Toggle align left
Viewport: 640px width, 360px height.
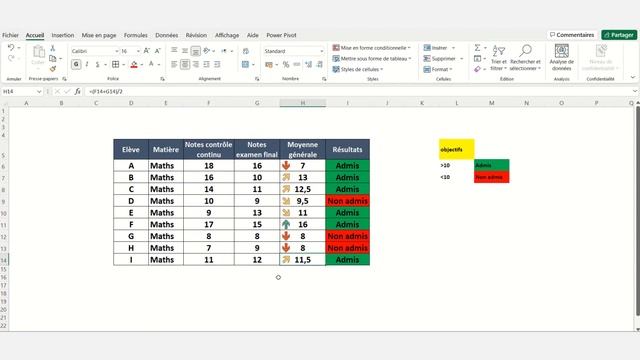point(174,64)
